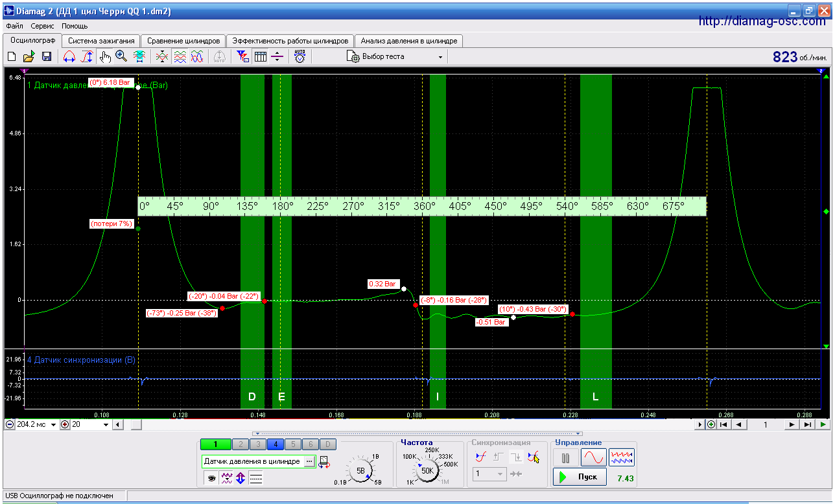Select the 'Осциллограф' tab
The width and height of the screenshot is (835, 504).
32,40
